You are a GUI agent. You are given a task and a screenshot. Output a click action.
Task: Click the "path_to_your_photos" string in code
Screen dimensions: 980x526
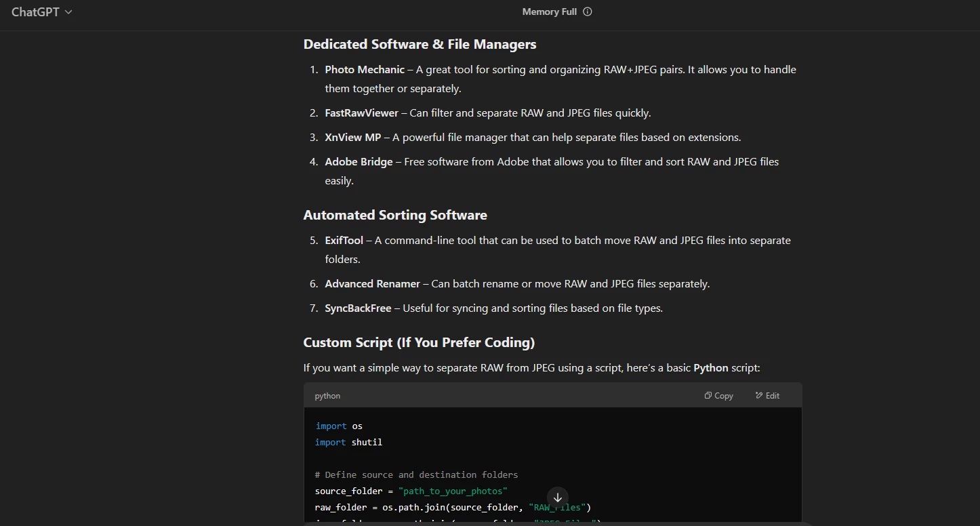click(x=453, y=491)
